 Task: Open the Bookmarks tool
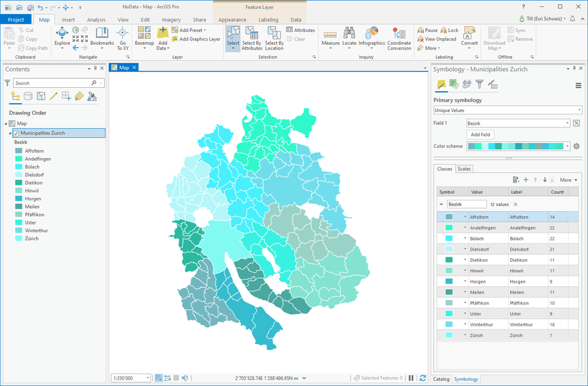pyautogui.click(x=101, y=37)
